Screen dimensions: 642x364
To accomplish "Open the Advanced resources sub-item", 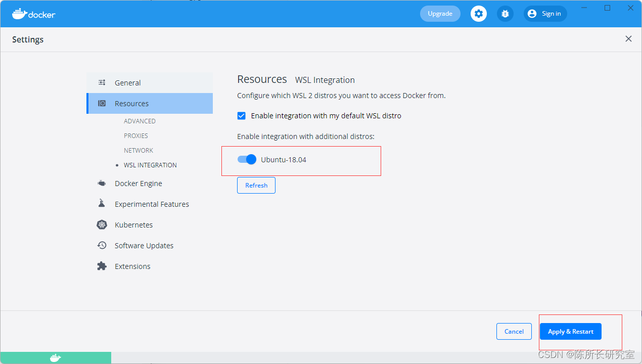I will (140, 121).
